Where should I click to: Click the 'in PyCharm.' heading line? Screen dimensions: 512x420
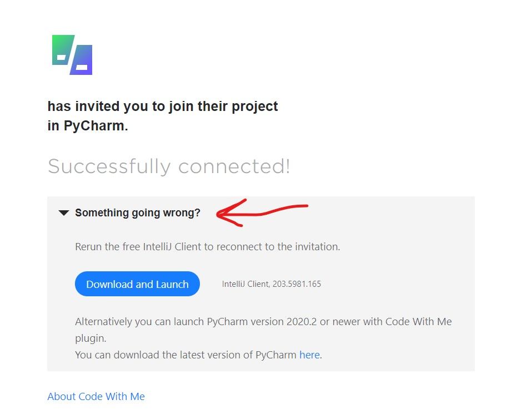[x=88, y=125]
